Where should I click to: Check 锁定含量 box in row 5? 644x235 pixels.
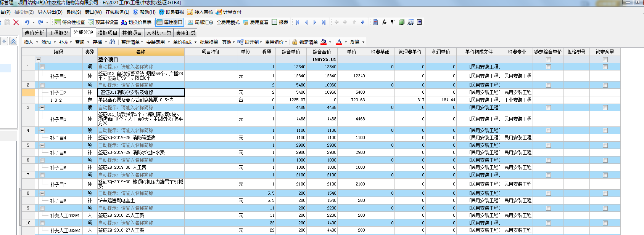(605, 145)
